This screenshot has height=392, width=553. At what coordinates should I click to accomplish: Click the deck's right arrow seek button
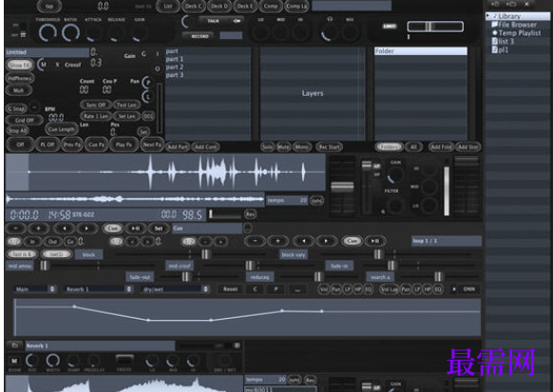click(86, 228)
